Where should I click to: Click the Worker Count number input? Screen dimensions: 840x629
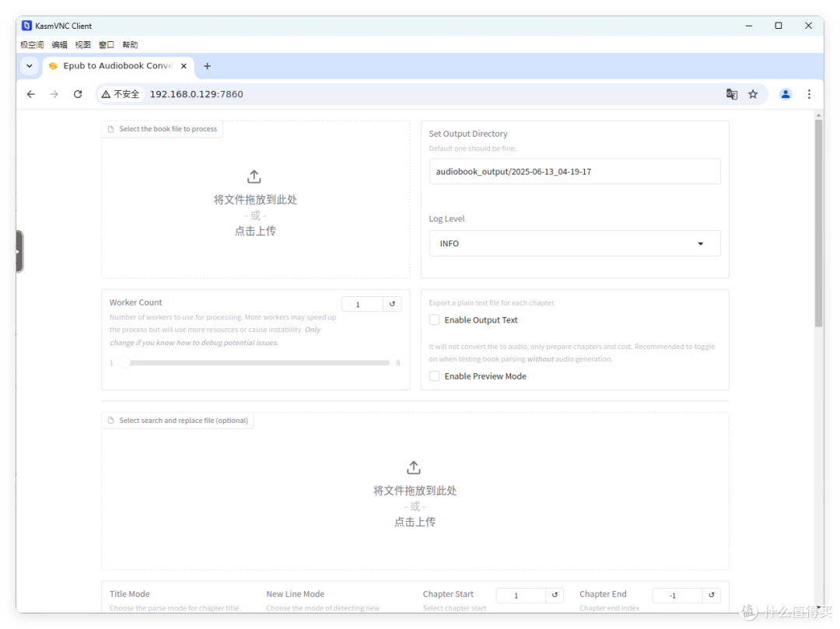point(362,304)
